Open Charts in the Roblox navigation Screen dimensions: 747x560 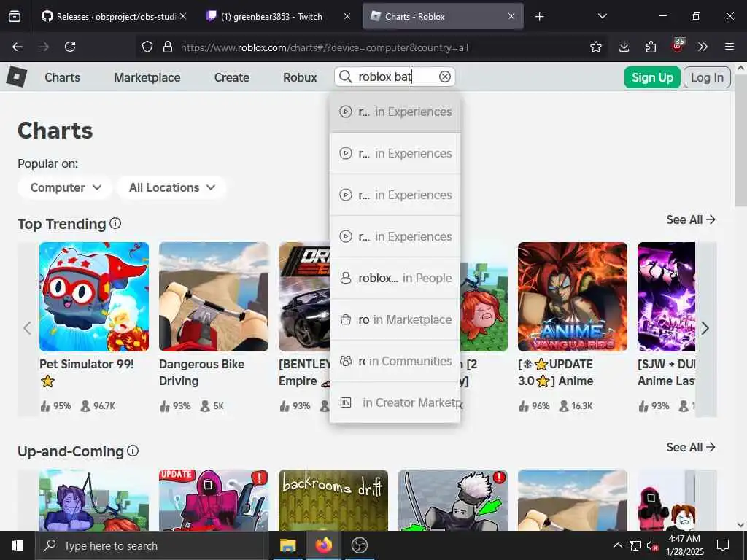point(63,77)
